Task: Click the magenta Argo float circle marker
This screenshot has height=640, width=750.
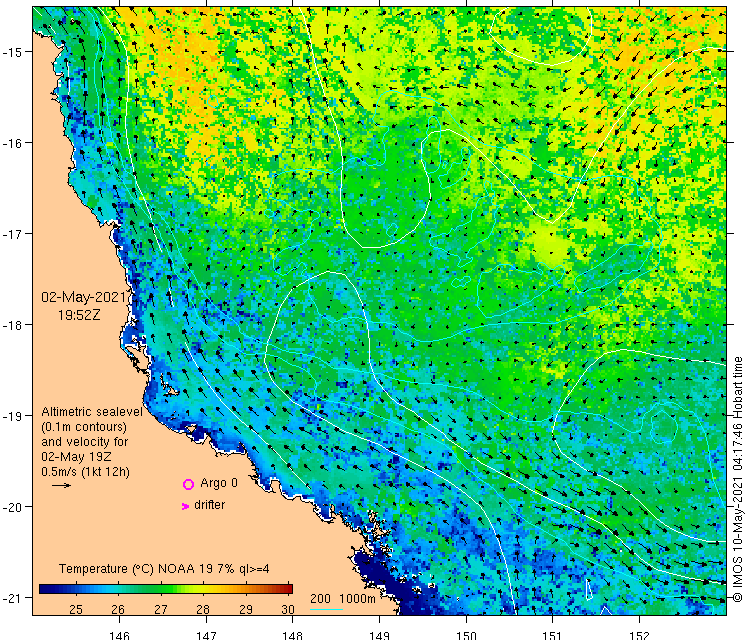Action: (x=188, y=485)
